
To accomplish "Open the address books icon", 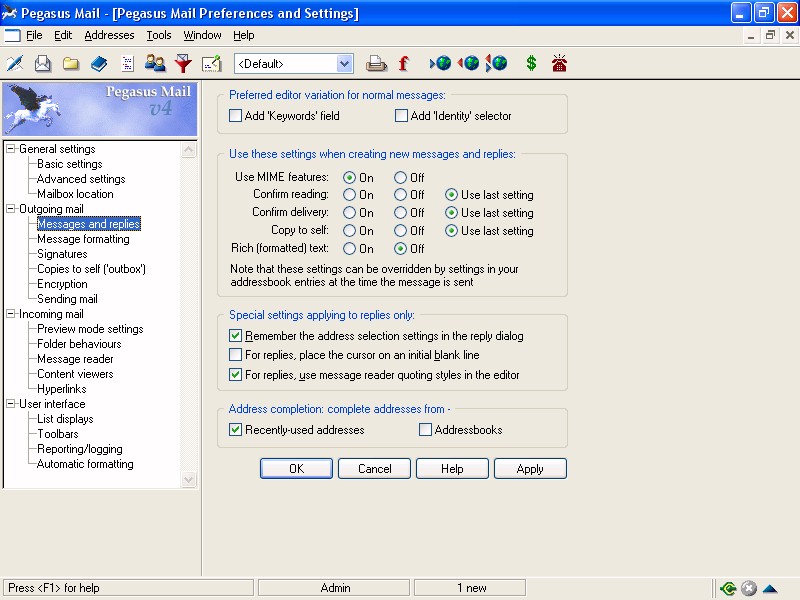I will pyautogui.click(x=99, y=64).
